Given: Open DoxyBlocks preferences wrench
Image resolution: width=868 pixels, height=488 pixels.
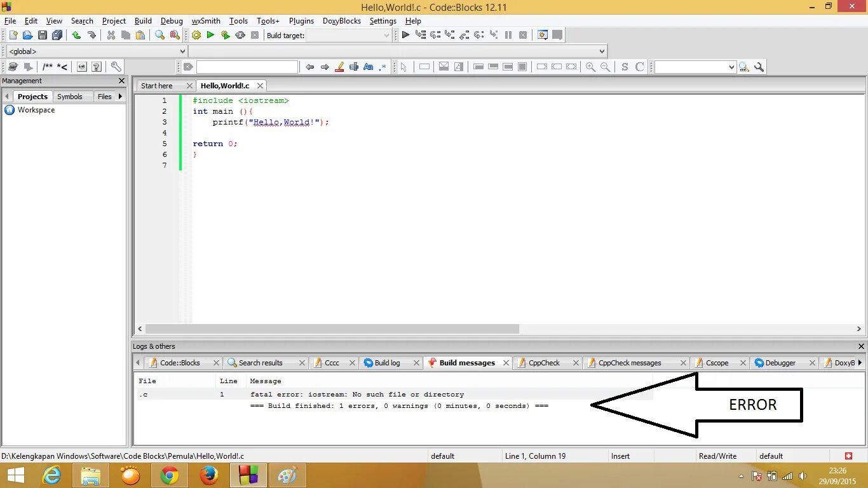Looking at the screenshot, I should point(116,67).
